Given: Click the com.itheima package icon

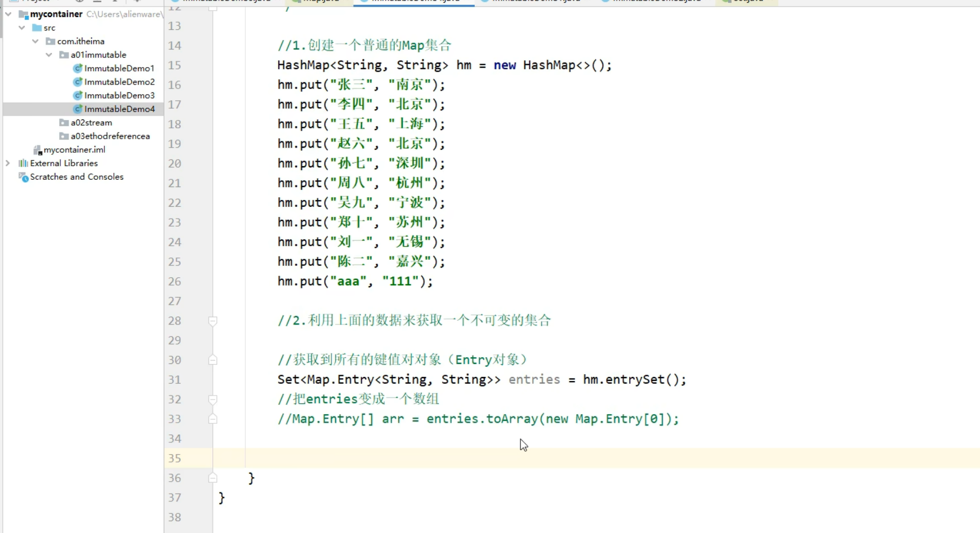Looking at the screenshot, I should tap(50, 41).
